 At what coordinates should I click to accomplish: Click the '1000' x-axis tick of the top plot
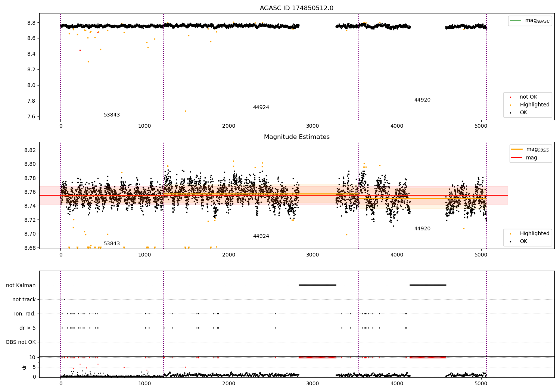point(145,126)
